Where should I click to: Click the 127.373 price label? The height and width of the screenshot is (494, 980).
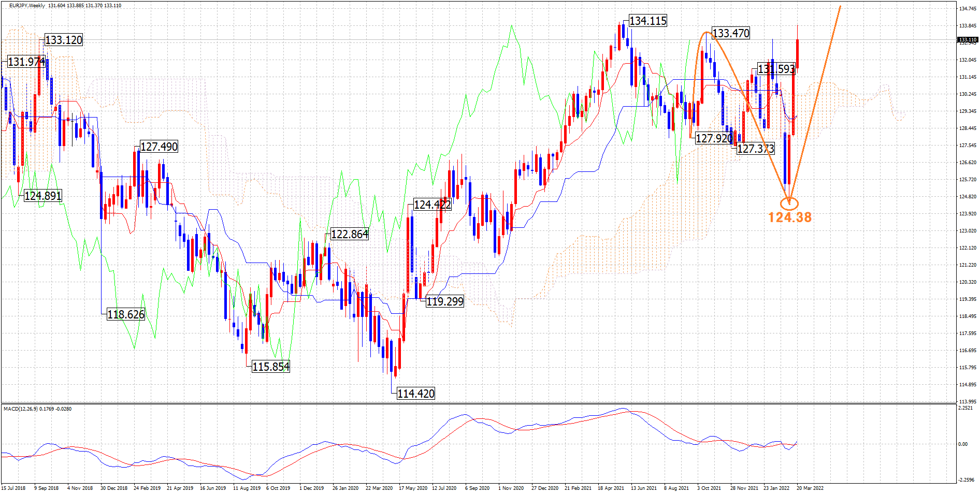pyautogui.click(x=755, y=149)
